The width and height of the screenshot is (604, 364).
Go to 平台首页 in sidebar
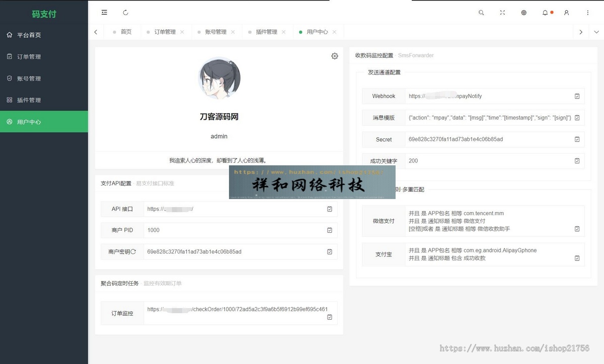pos(44,35)
